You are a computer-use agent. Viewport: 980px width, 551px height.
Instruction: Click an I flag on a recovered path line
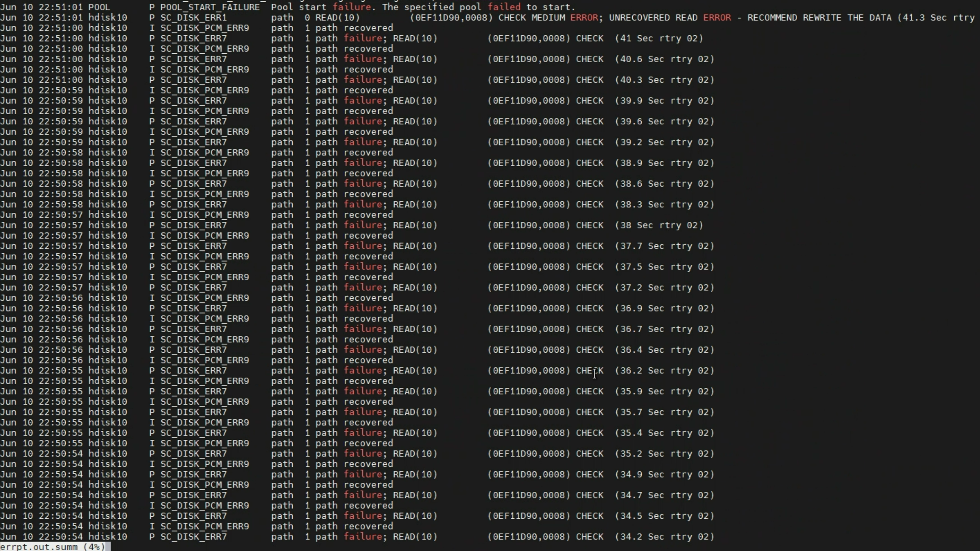click(151, 27)
